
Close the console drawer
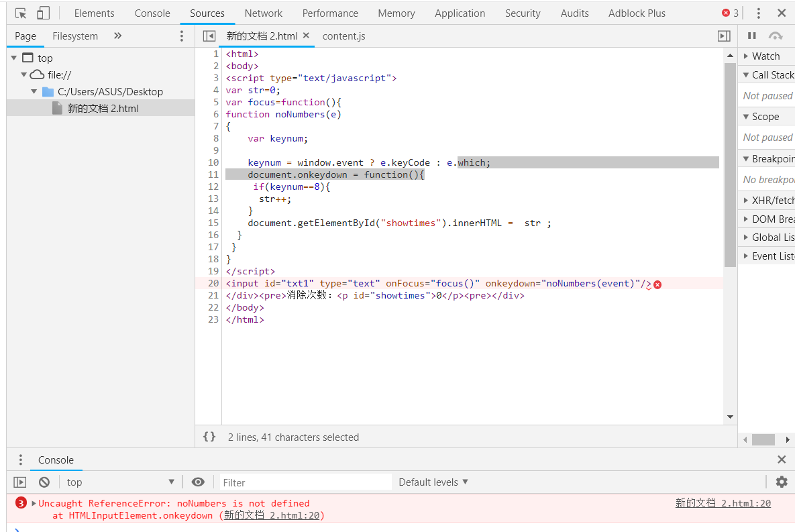click(x=782, y=460)
